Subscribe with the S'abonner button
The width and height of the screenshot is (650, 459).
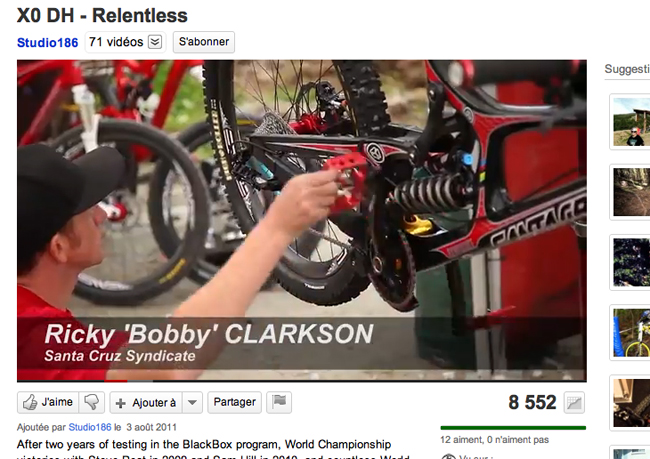pyautogui.click(x=204, y=42)
